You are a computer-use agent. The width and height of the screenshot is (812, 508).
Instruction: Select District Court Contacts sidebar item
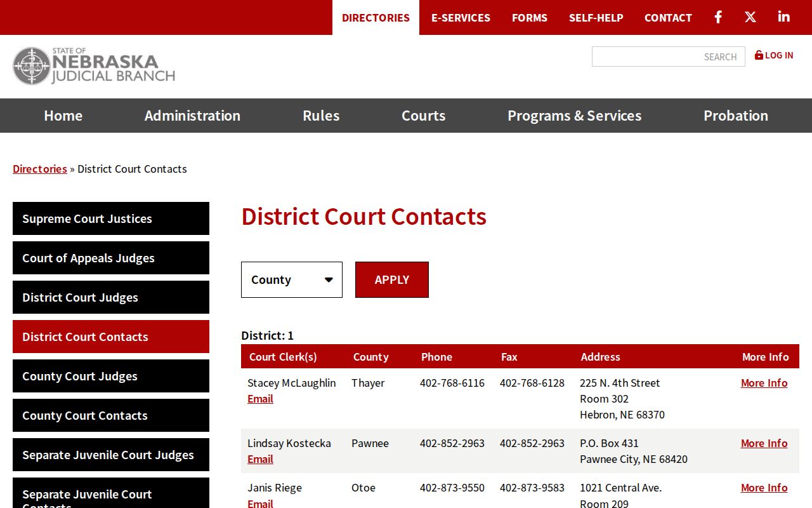tap(111, 337)
